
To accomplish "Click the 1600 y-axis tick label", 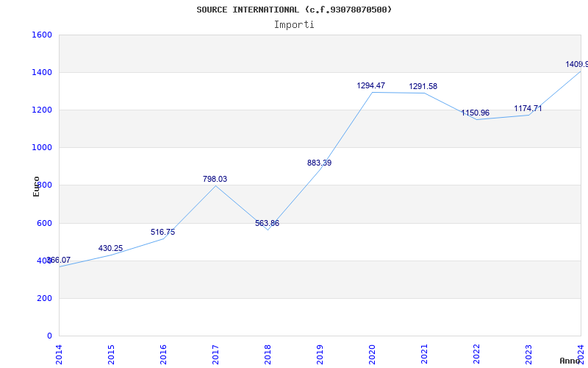I will pyautogui.click(x=42, y=35).
